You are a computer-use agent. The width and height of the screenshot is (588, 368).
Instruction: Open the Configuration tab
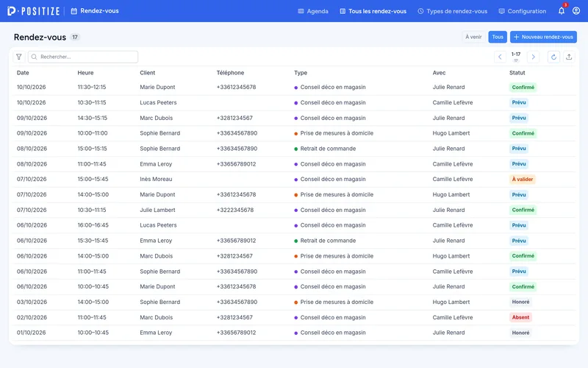tap(523, 11)
